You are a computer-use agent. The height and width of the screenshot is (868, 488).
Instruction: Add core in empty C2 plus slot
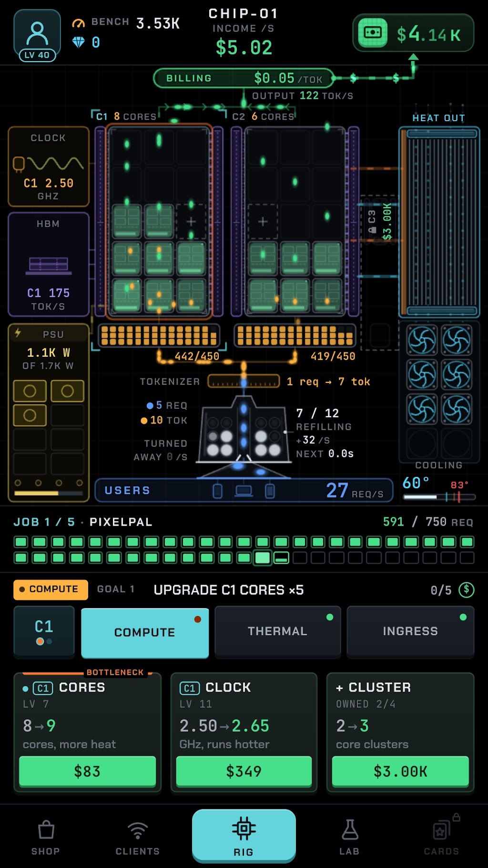pos(263,221)
